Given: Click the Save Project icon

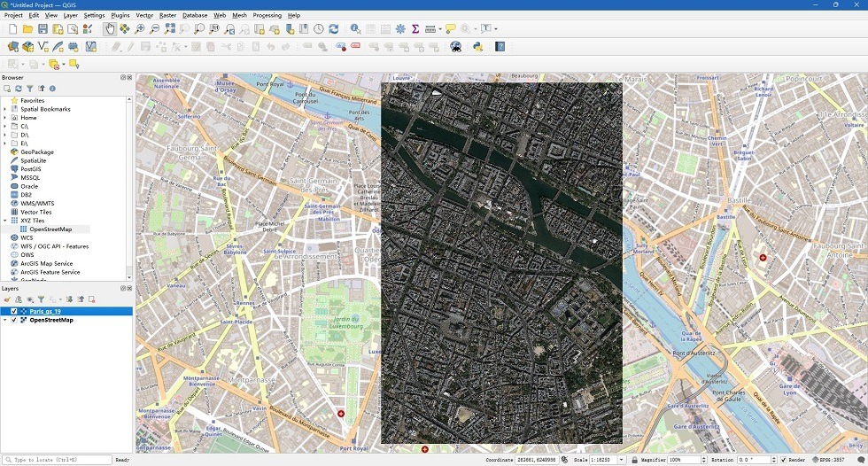Looking at the screenshot, I should pos(43,29).
